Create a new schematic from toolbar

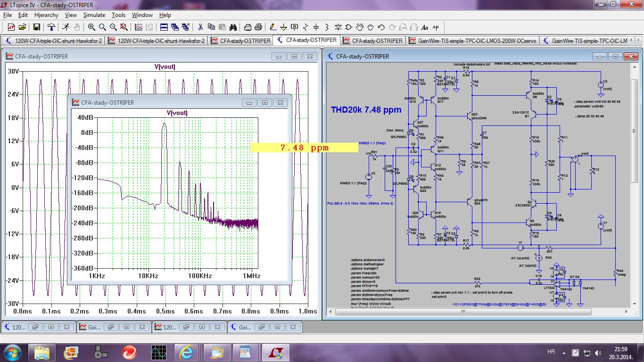pyautogui.click(x=11, y=27)
